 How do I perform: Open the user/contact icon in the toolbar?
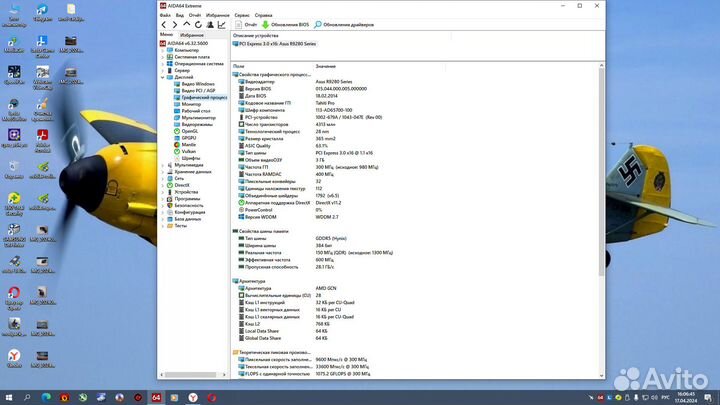coord(210,25)
